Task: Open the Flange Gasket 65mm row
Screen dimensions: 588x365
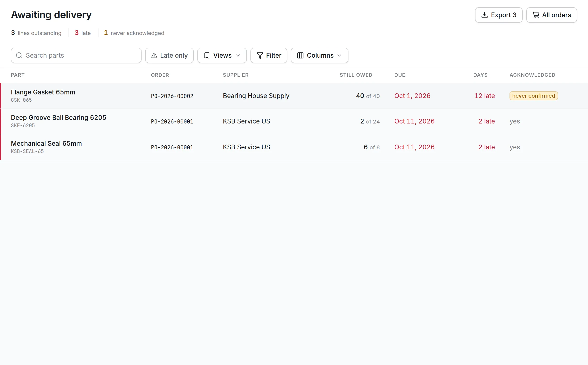Action: point(294,96)
